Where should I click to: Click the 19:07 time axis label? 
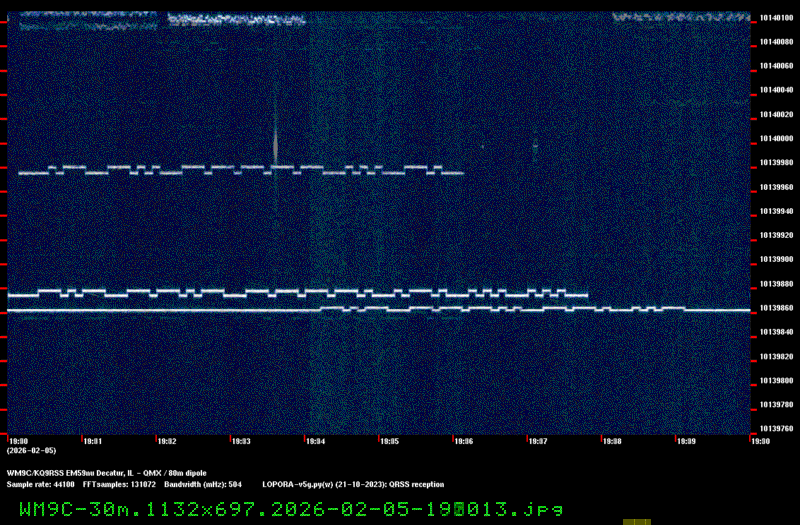pos(538,441)
